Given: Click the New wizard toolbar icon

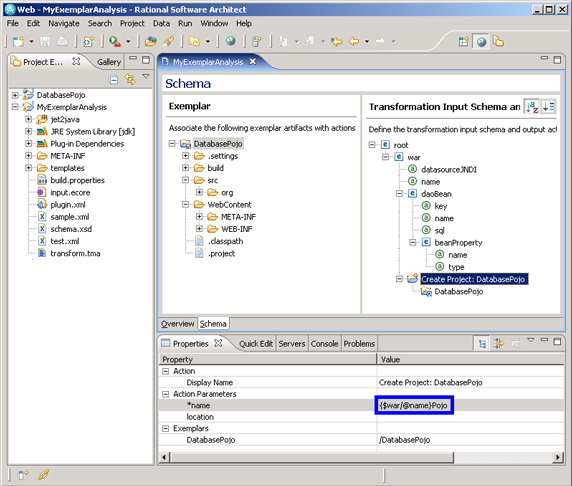Looking at the screenshot, I should [x=18, y=41].
